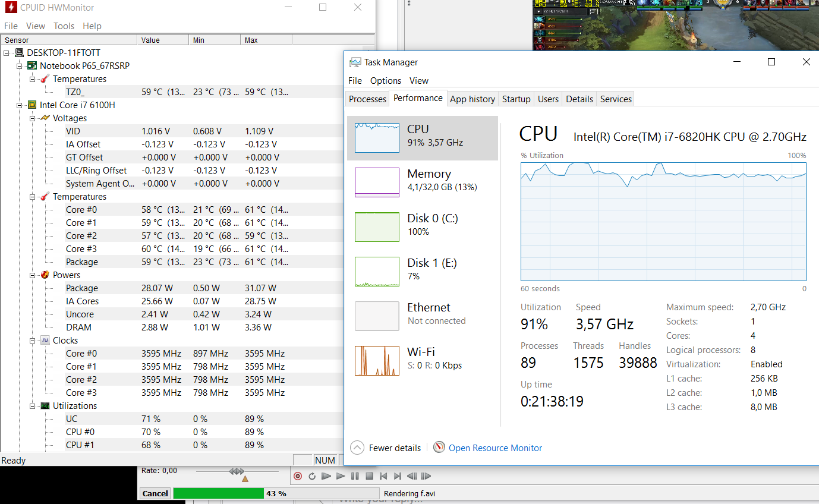Collapse the Powers tree node
This screenshot has height=504, width=819.
33,275
